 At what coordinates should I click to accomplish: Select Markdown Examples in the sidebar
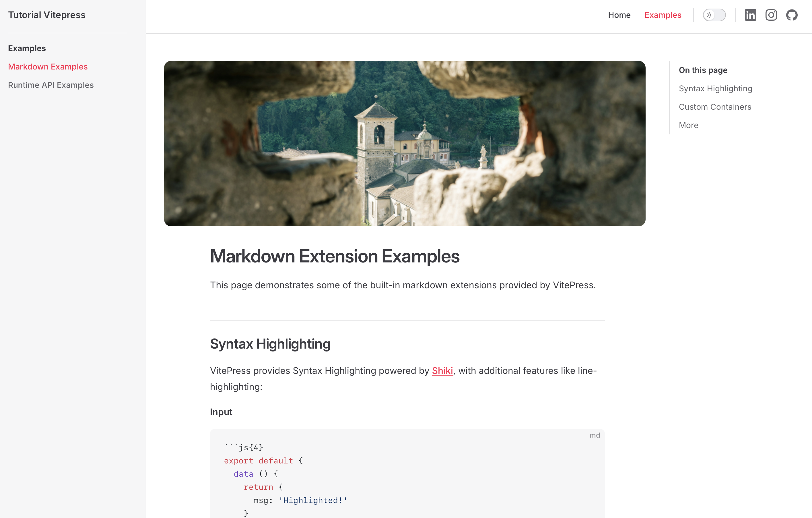click(x=48, y=67)
